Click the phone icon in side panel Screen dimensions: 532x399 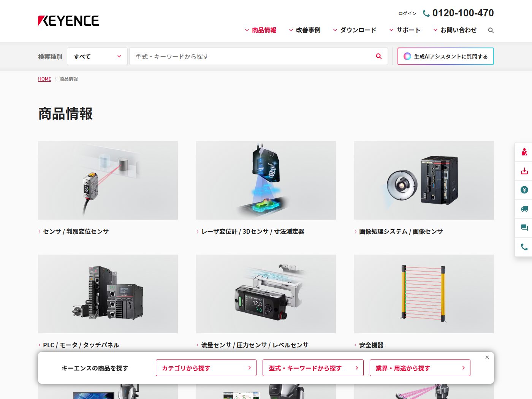point(524,247)
